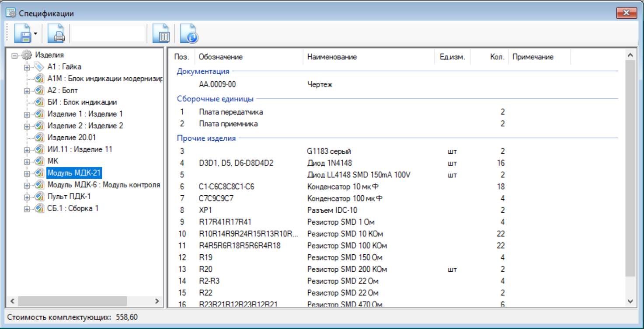Click the icon of А1М : Блок индикации
The image size is (644, 329).
(x=39, y=79)
